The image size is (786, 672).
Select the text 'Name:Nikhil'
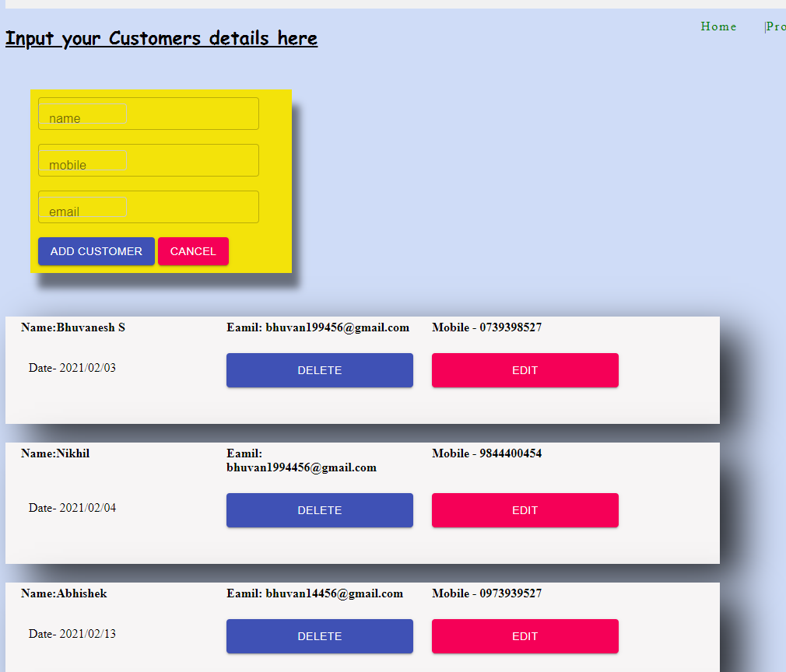(x=55, y=453)
